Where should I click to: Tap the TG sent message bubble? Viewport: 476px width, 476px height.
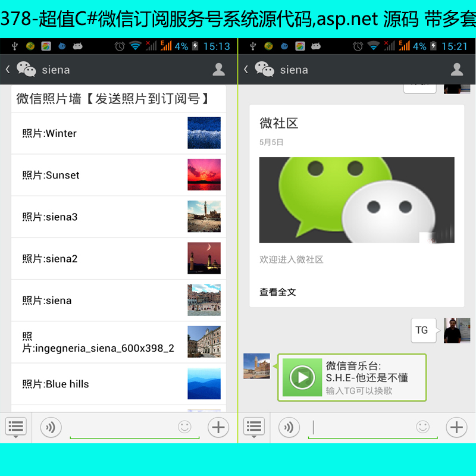click(x=424, y=330)
